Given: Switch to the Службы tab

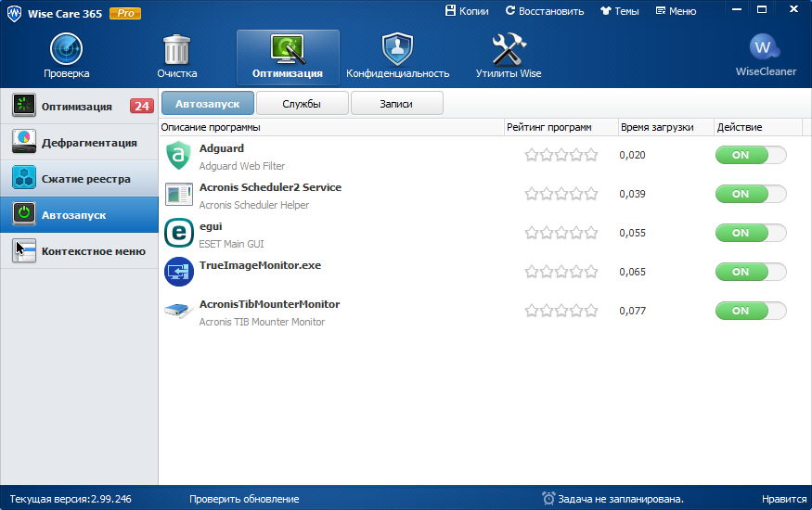Looking at the screenshot, I should pos(302,104).
